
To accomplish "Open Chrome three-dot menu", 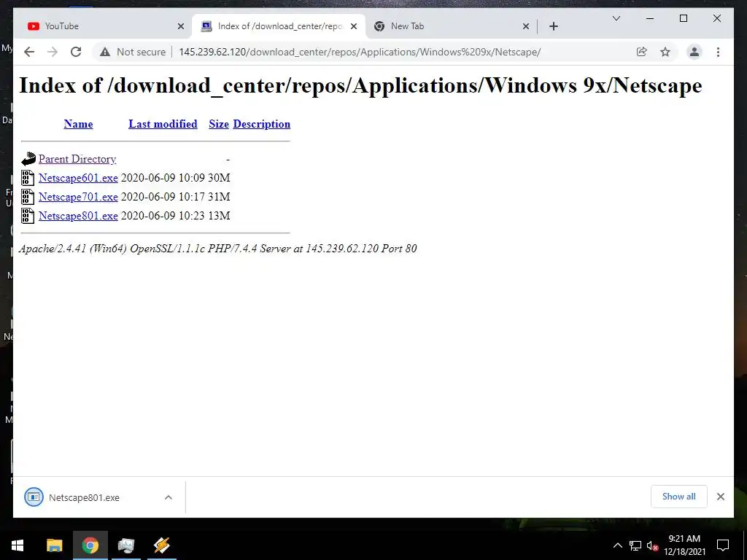I will pyautogui.click(x=718, y=52).
